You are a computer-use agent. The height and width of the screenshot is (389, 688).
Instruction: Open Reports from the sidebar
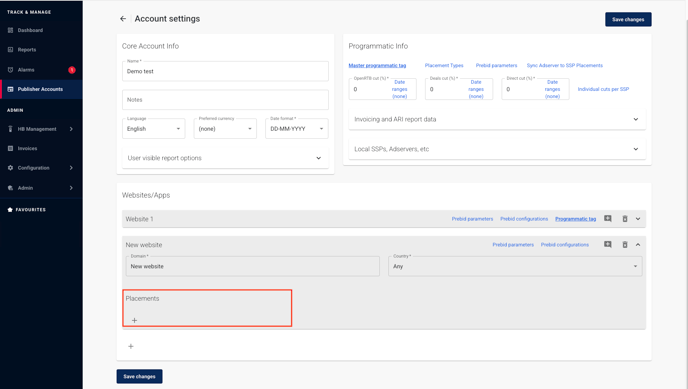coord(27,50)
